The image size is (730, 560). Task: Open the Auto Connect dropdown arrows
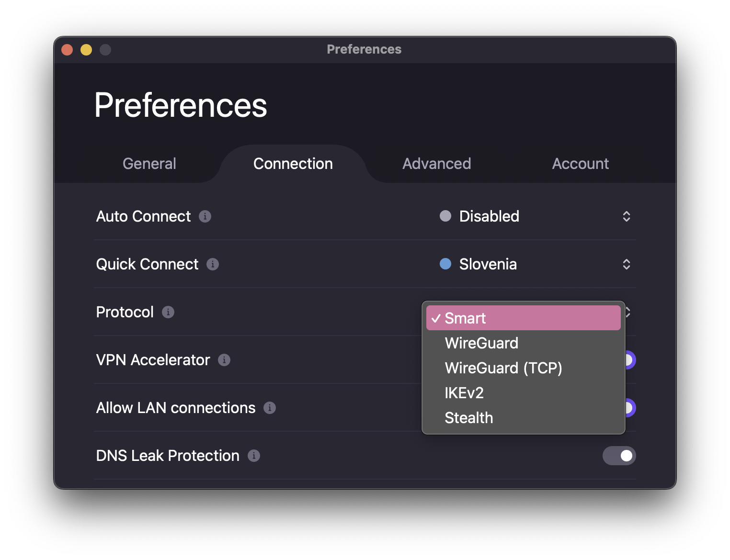[x=626, y=216]
